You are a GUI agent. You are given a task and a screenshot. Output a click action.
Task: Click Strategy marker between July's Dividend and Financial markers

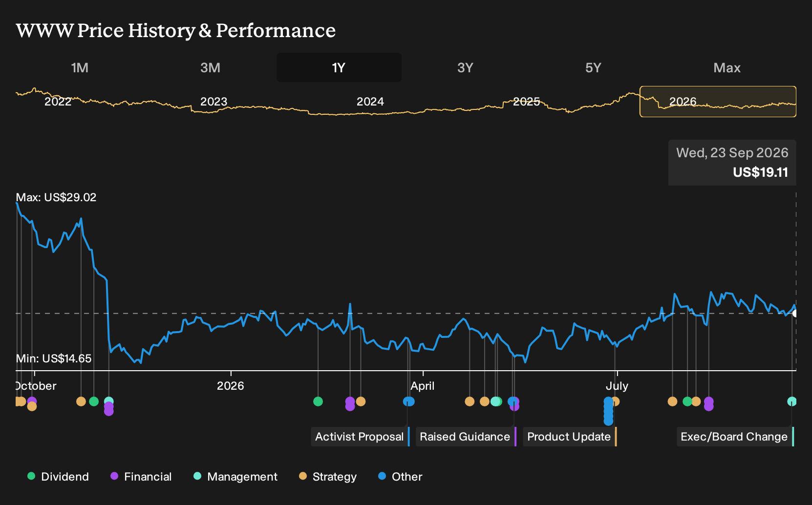[x=696, y=401]
